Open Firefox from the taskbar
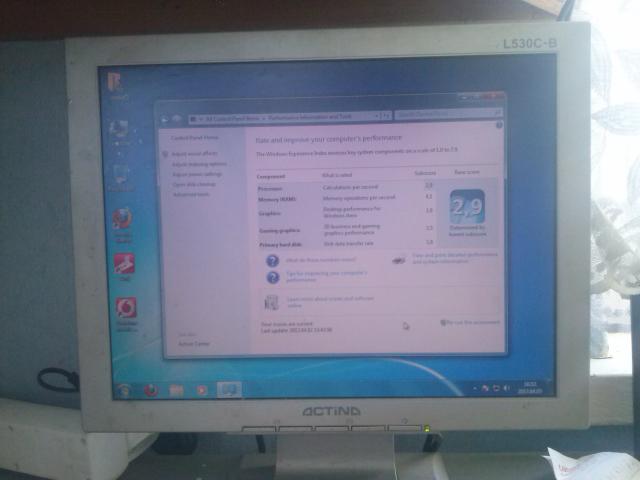This screenshot has width=640, height=480. (x=151, y=390)
